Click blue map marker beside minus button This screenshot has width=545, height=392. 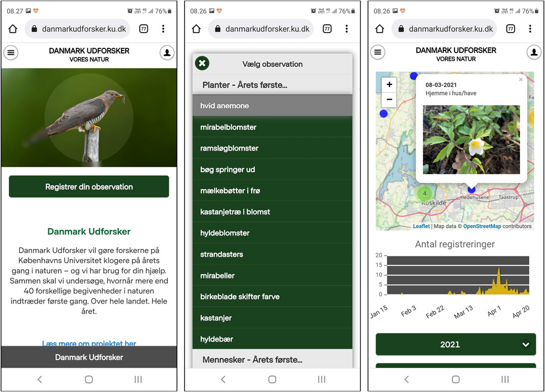384,113
